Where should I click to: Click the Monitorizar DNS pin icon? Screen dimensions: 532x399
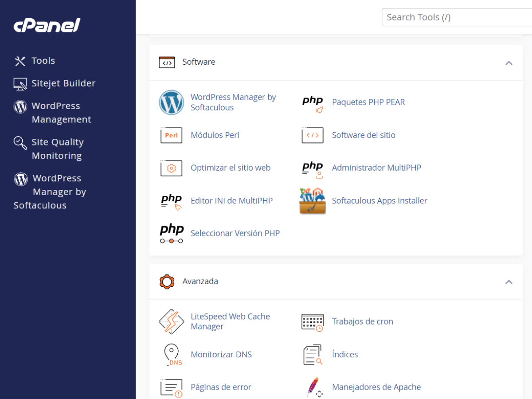tap(171, 355)
